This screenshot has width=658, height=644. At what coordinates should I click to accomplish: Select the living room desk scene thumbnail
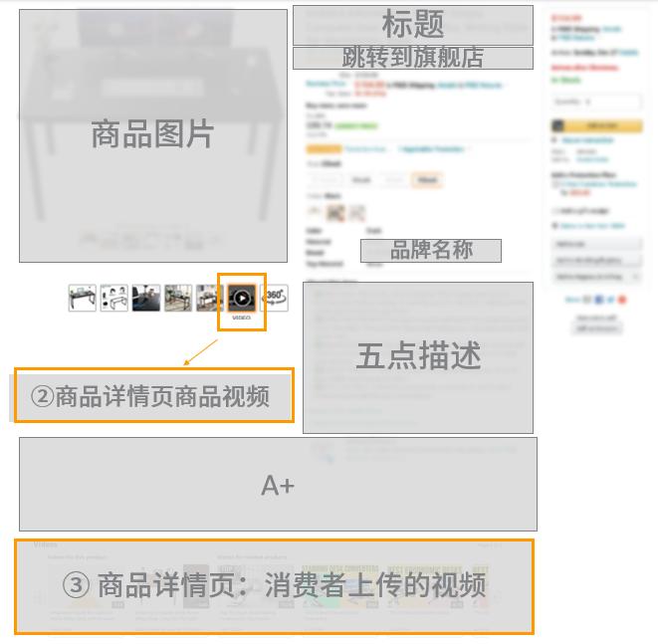coord(178,298)
